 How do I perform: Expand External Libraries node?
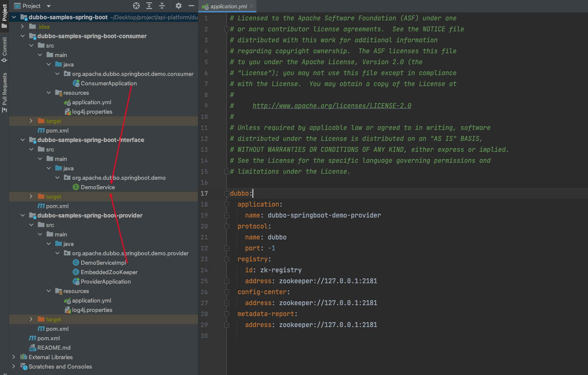14,357
